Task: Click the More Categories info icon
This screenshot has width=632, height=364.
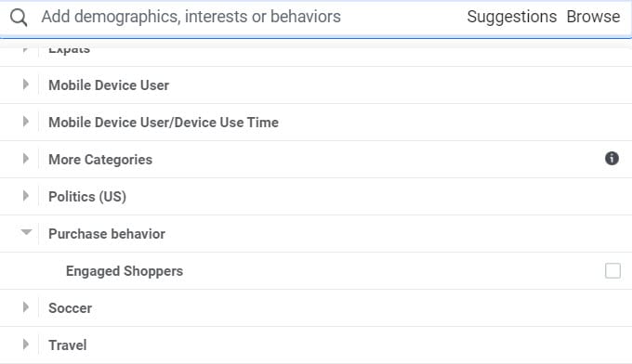Action: [x=612, y=158]
